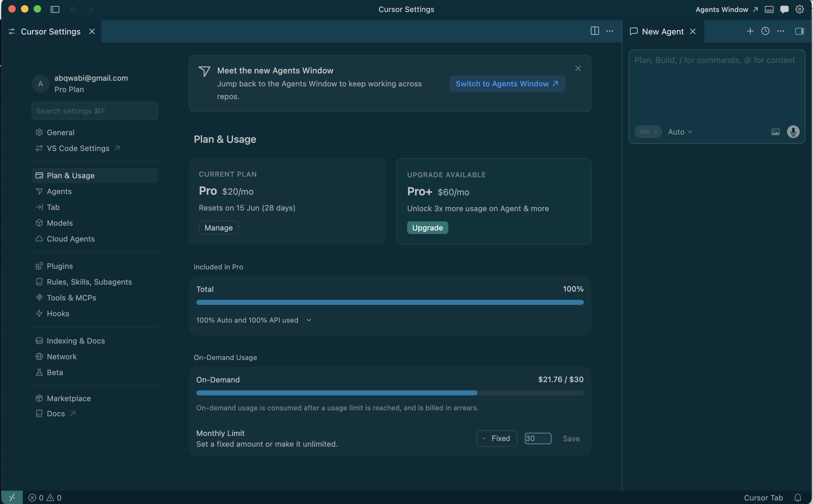Click Upgrade to Pro+ button
This screenshot has height=504, width=813.
(x=428, y=228)
